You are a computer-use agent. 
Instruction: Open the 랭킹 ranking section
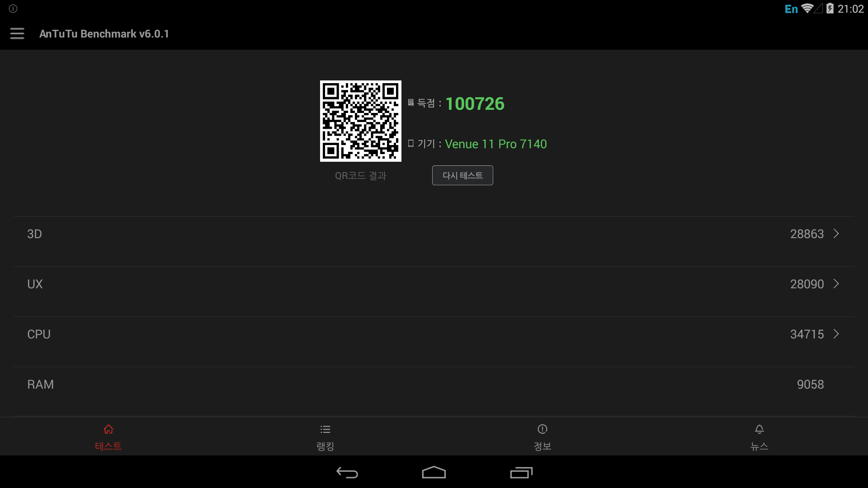[325, 438]
